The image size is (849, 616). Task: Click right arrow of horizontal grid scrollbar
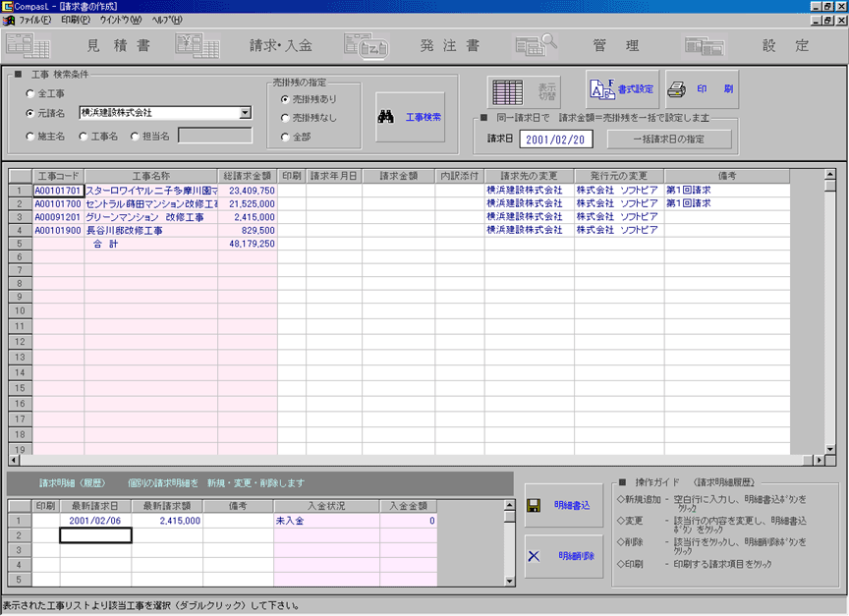click(819, 460)
